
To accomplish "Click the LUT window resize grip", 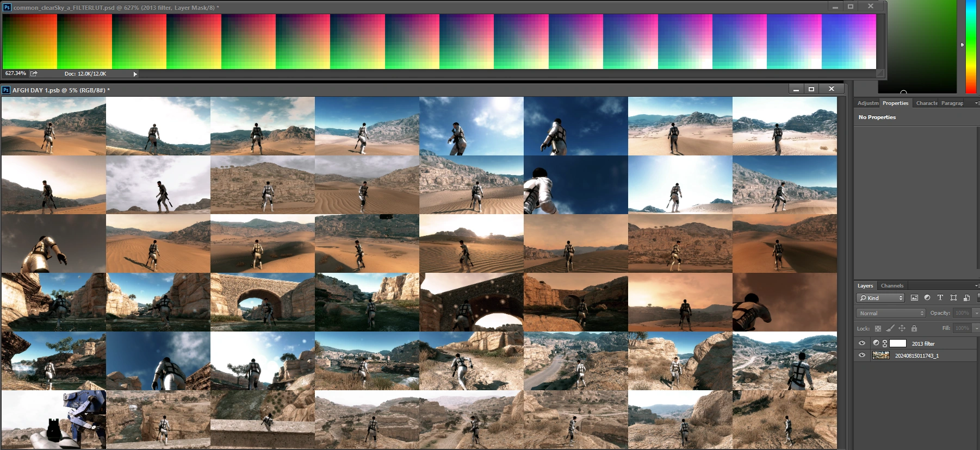I will tap(881, 73).
